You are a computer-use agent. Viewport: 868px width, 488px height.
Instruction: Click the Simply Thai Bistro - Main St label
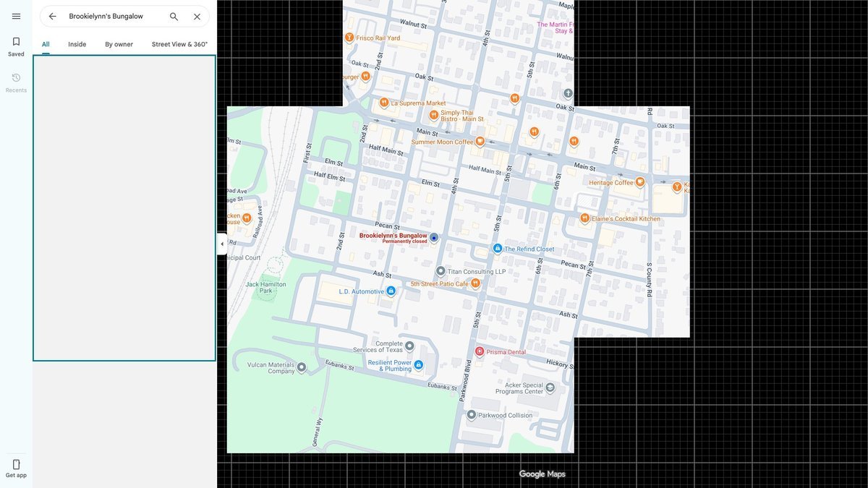(462, 116)
